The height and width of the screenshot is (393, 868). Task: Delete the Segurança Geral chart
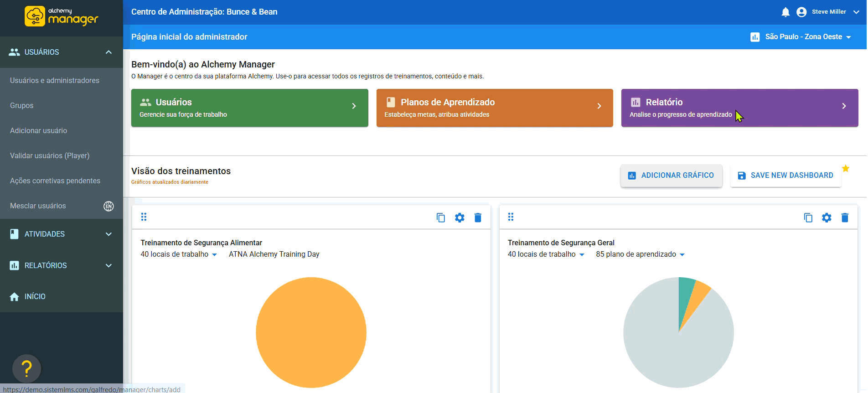(845, 217)
